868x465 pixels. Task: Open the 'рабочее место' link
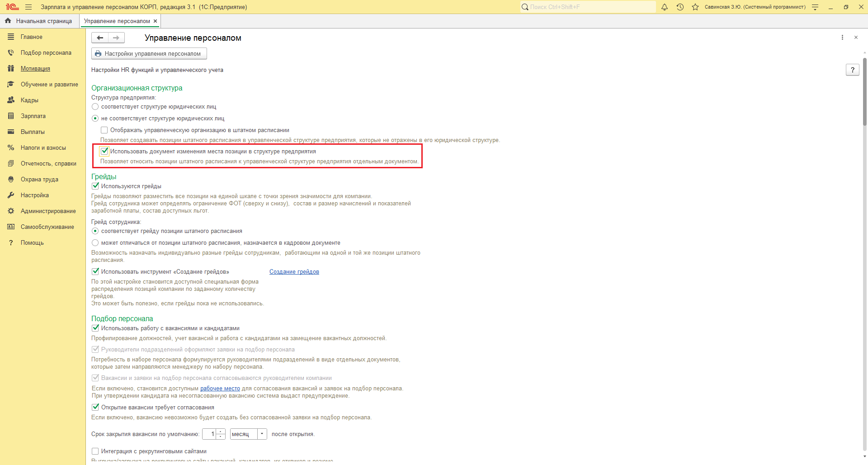(220, 388)
